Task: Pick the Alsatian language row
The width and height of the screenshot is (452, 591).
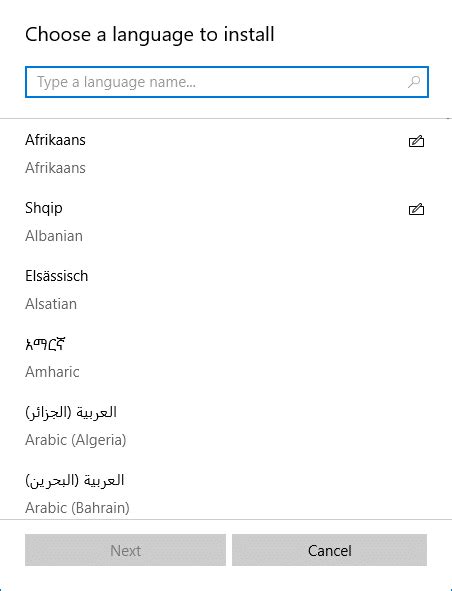Action: click(x=226, y=289)
